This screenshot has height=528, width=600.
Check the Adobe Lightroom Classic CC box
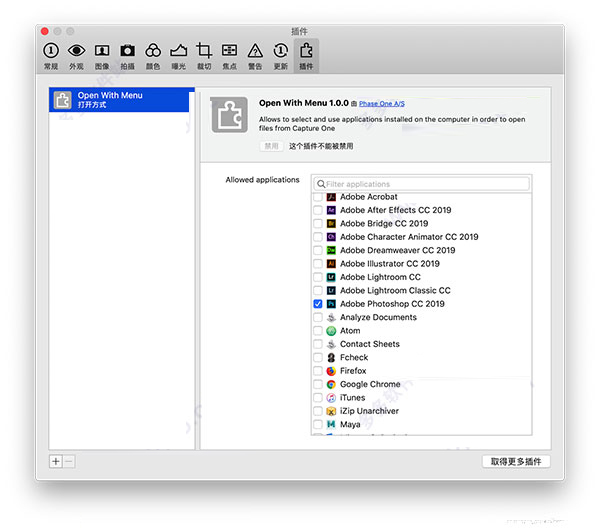point(318,290)
